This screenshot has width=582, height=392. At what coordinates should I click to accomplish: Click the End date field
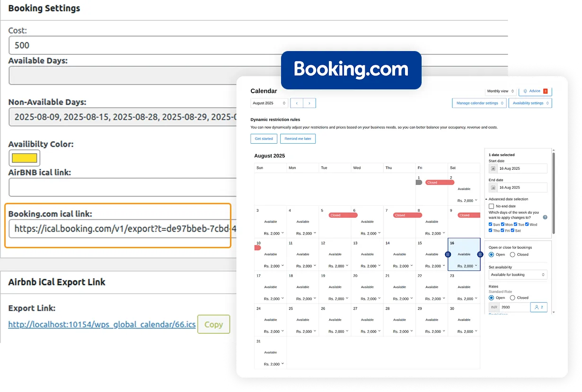(x=518, y=188)
